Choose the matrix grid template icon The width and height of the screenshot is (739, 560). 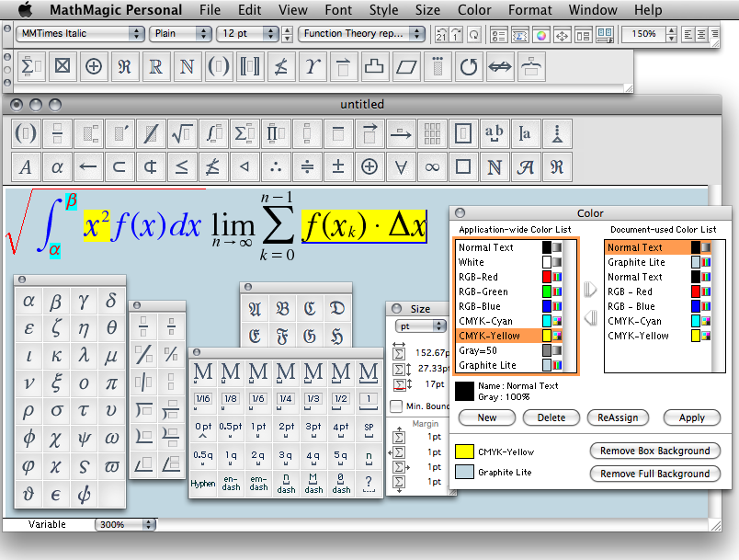tap(432, 134)
